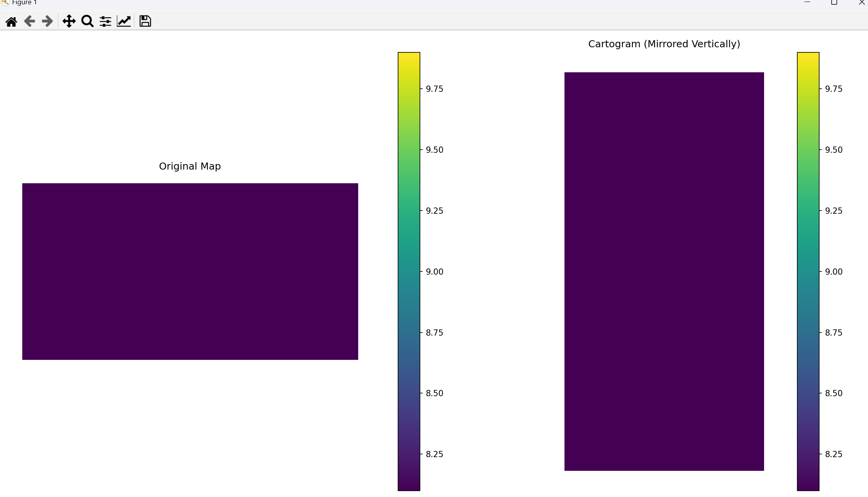
Task: Select the Zoom to rectangle magnifier
Action: pos(87,21)
